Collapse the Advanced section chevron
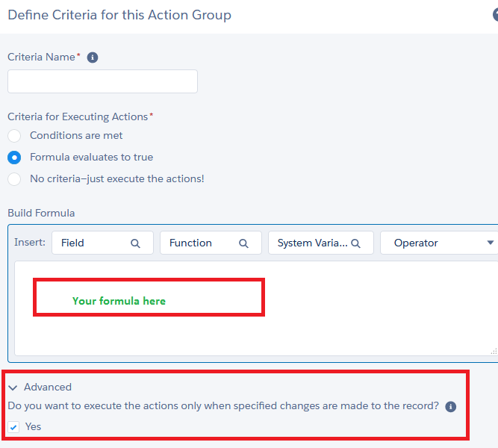The height and width of the screenshot is (448, 498). coord(13,388)
